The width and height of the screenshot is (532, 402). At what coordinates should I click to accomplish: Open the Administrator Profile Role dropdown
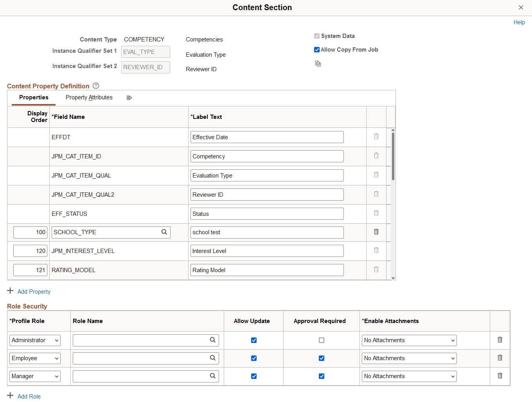point(34,340)
